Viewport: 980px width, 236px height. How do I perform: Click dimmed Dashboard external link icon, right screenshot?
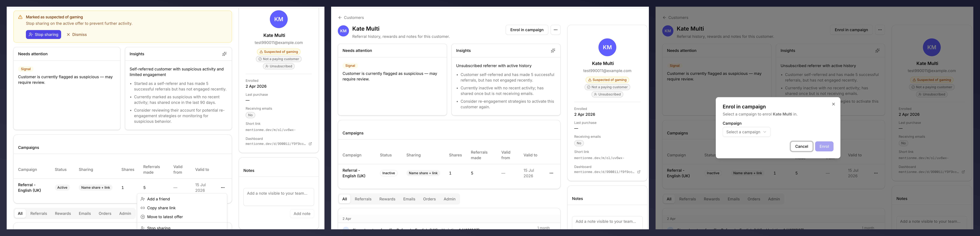coord(963,172)
